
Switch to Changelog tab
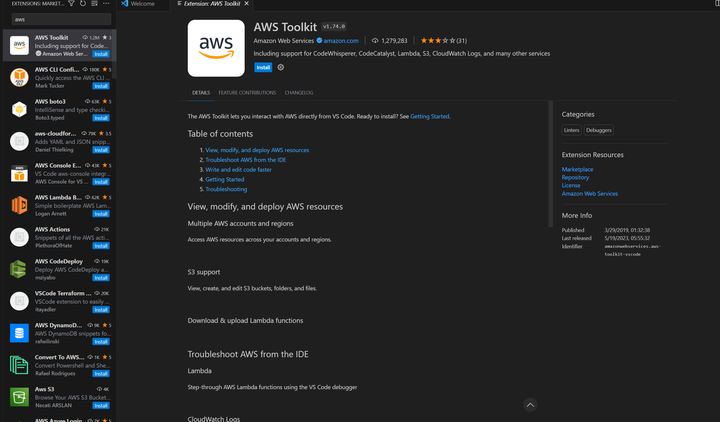tap(299, 93)
